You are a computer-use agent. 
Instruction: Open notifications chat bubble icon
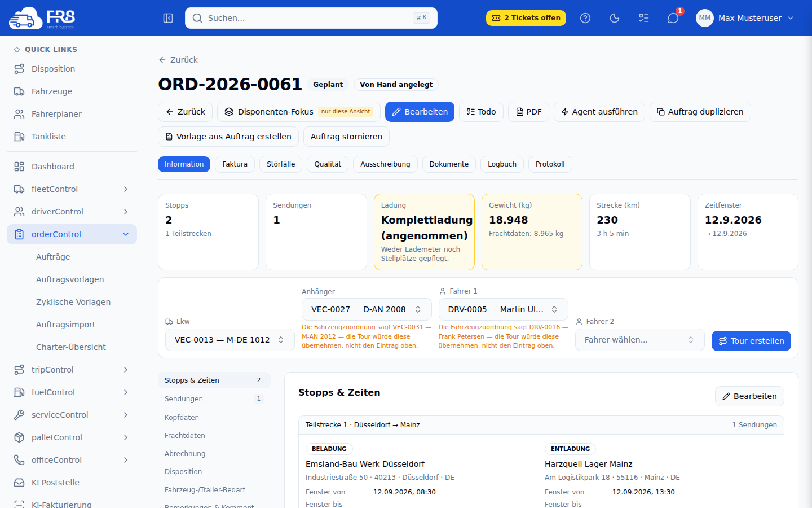673,18
